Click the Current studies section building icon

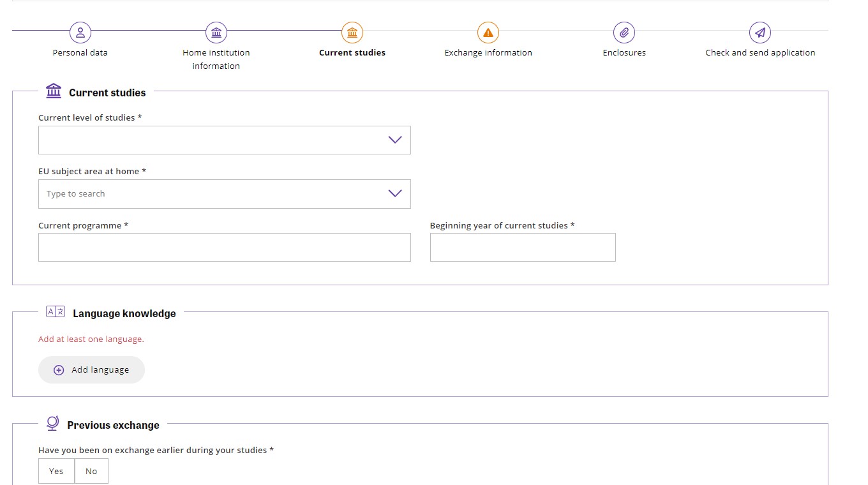pyautogui.click(x=54, y=91)
